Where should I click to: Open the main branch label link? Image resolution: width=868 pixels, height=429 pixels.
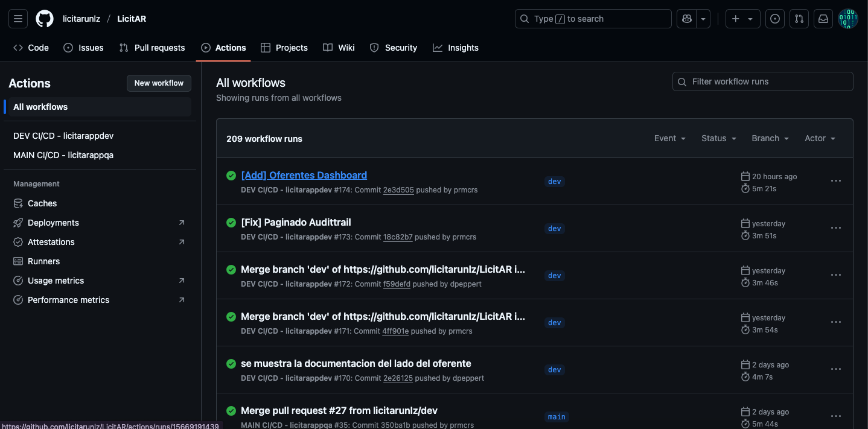[557, 417]
